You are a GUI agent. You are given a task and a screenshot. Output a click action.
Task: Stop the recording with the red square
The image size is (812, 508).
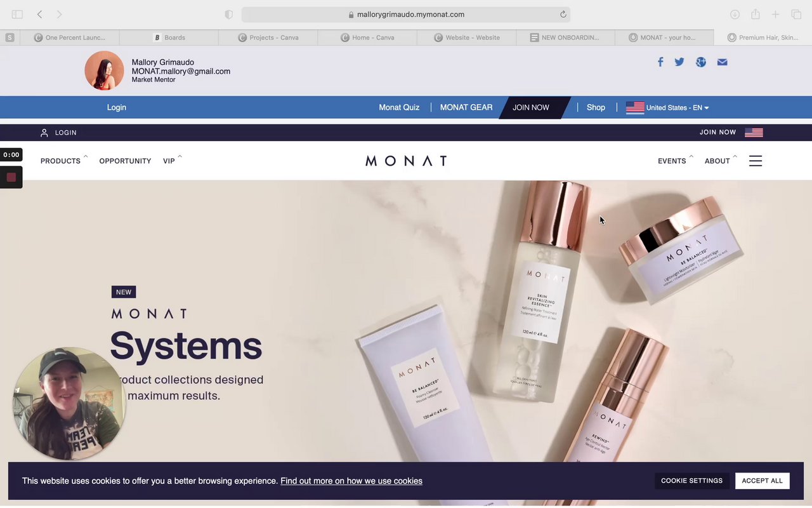[x=11, y=177]
